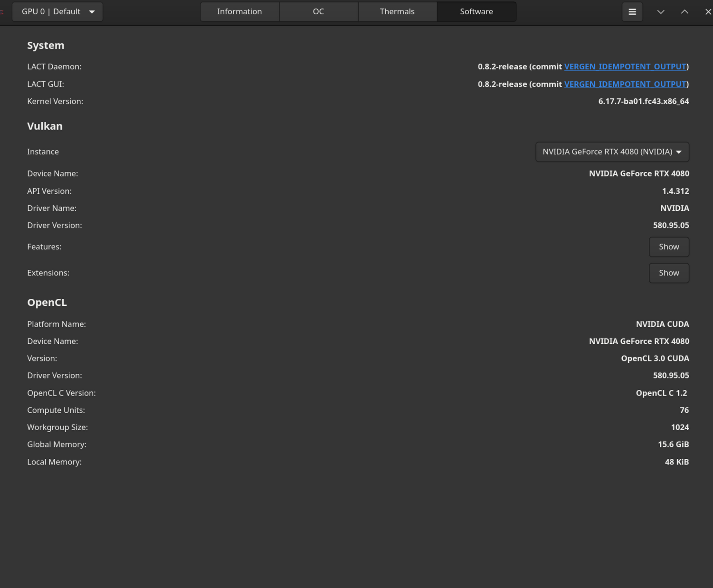Click the Instance label

pyautogui.click(x=43, y=152)
